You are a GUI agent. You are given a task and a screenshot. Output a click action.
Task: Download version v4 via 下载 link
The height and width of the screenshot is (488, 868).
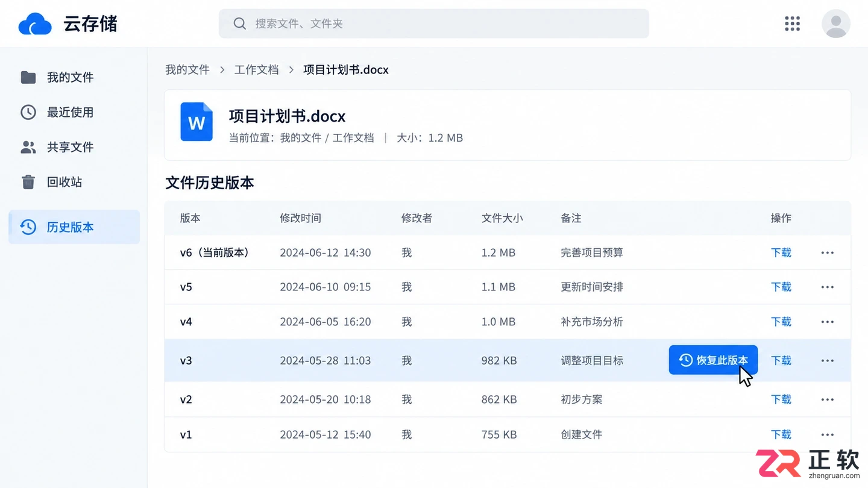tap(781, 322)
